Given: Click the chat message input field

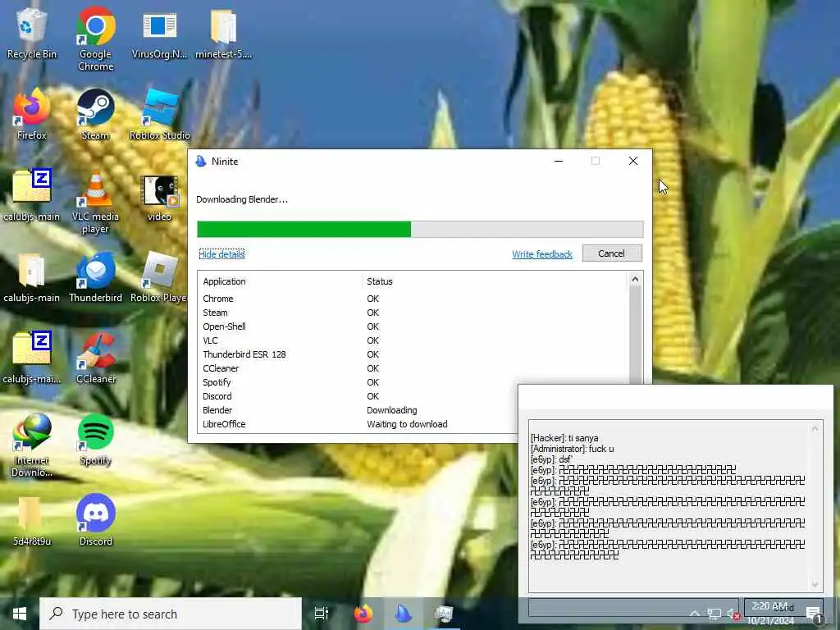Looking at the screenshot, I should pos(633,608).
